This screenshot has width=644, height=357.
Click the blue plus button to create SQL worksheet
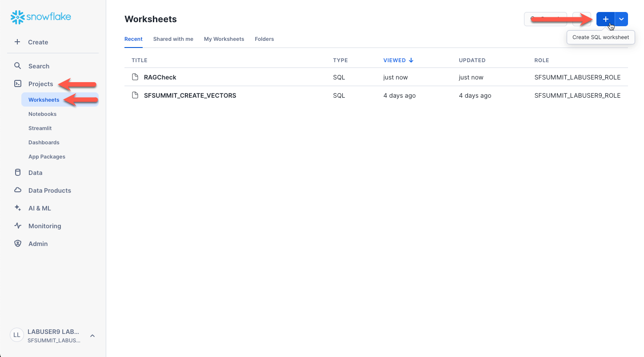605,19
